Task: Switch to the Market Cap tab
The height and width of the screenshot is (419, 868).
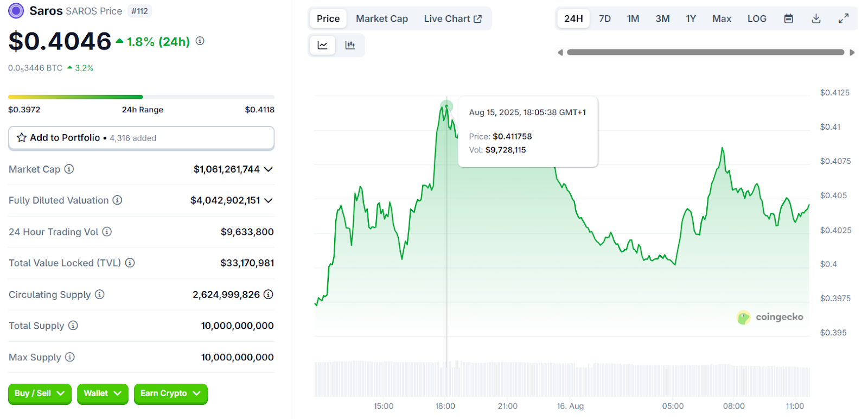Action: 381,18
